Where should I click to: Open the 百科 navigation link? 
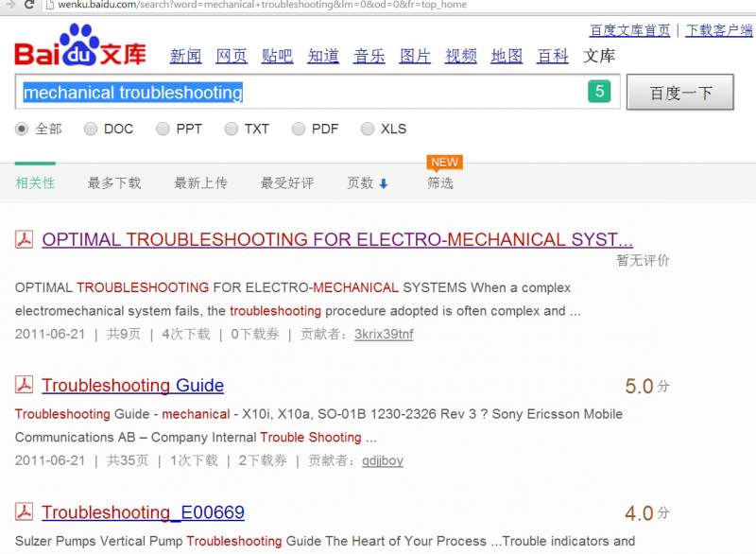click(x=553, y=56)
